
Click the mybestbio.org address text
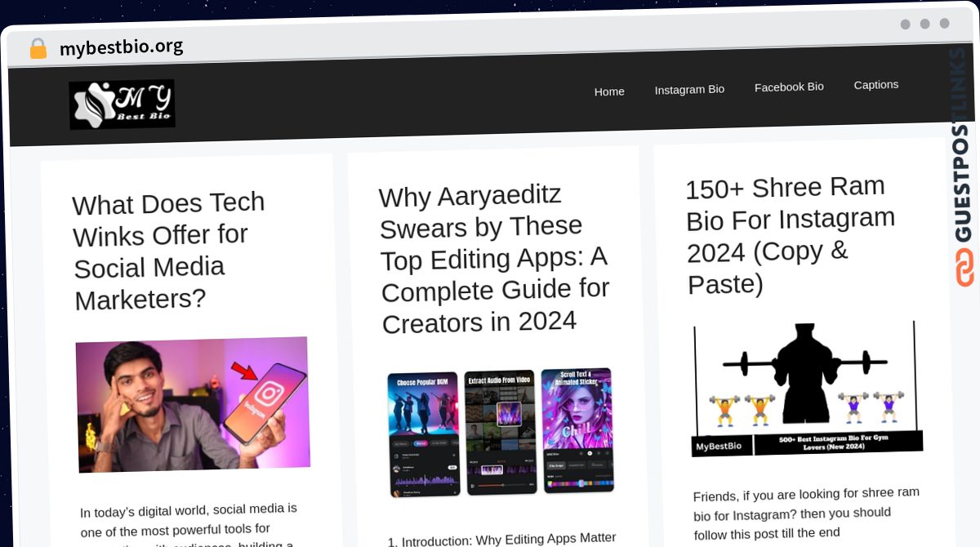point(122,47)
